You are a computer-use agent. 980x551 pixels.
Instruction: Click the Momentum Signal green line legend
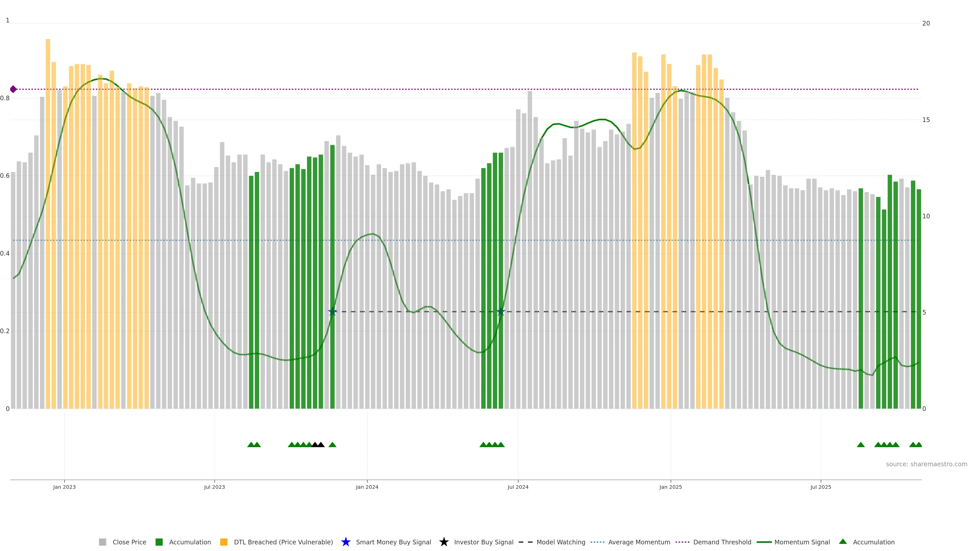tap(764, 542)
